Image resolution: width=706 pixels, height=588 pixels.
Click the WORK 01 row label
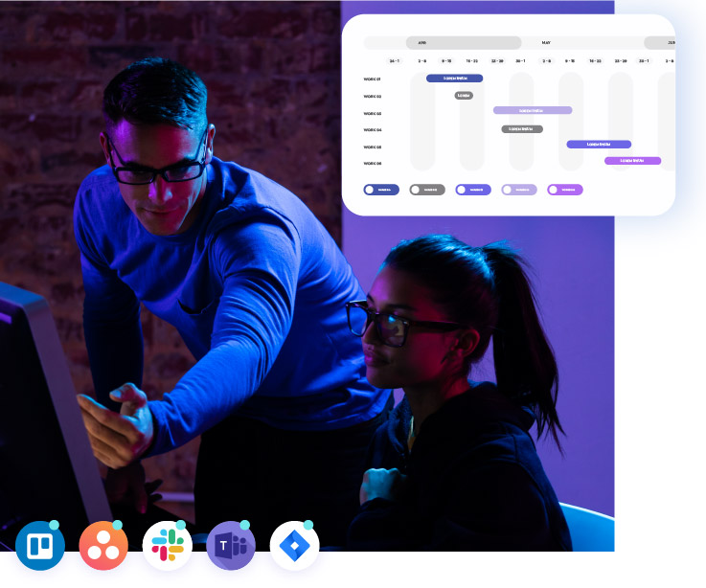point(373,79)
